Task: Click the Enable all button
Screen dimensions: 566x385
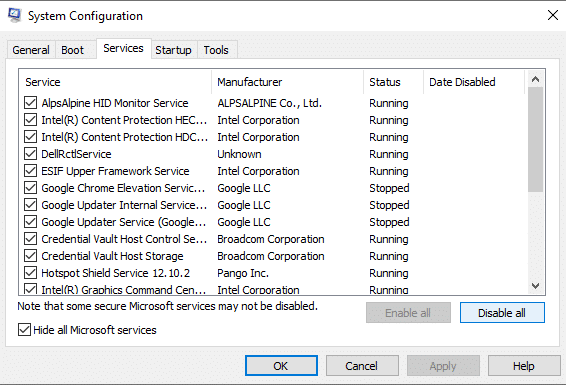Action: pyautogui.click(x=408, y=312)
